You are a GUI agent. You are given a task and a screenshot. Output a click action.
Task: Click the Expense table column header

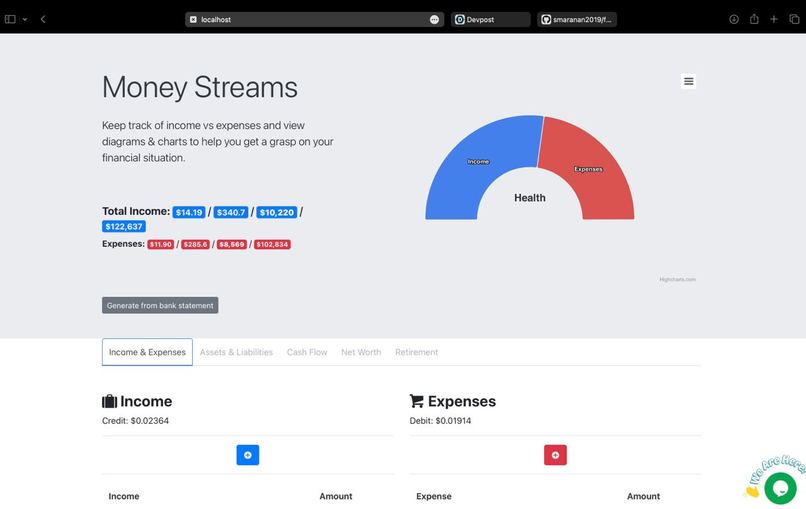(x=434, y=496)
